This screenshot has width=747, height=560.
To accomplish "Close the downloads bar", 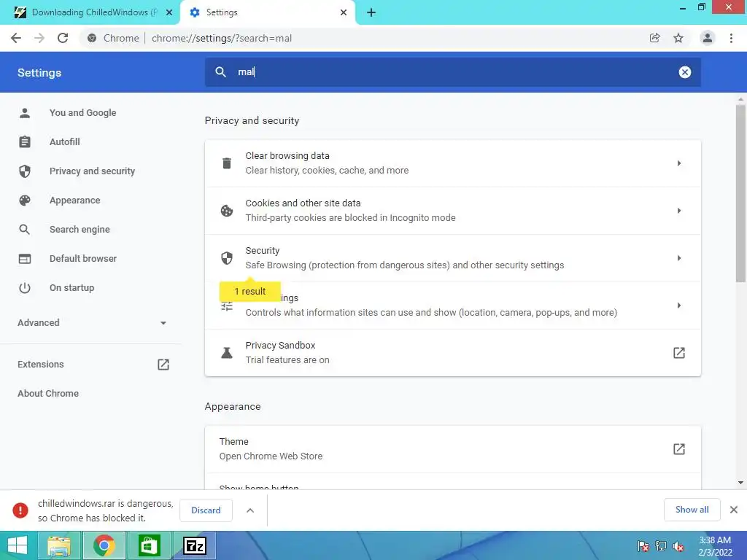I will click(734, 510).
